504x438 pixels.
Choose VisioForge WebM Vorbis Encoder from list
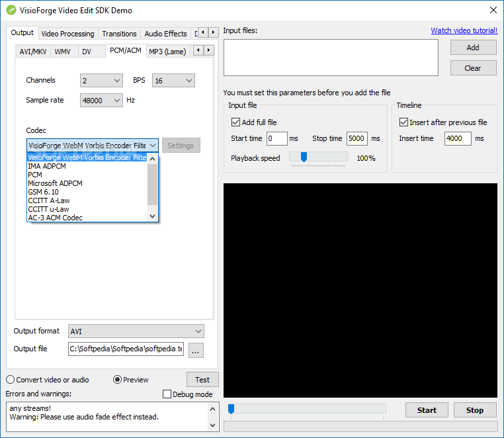point(87,157)
